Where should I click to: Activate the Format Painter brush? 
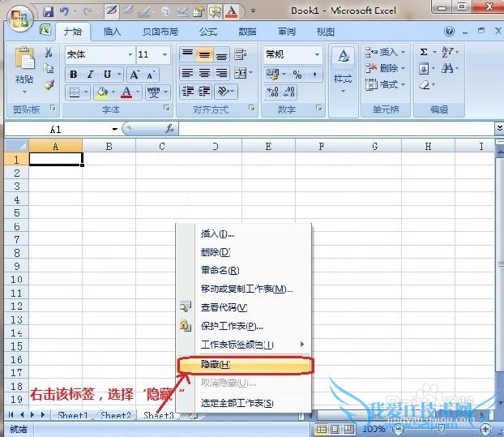[49, 84]
